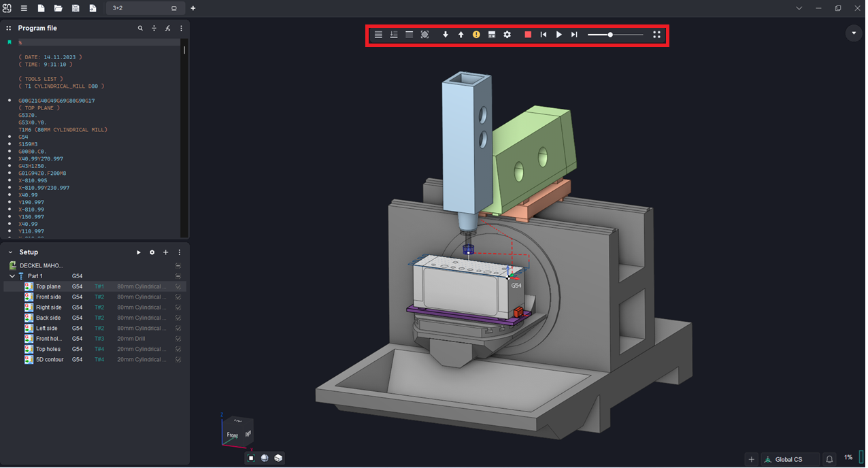This screenshot has height=468, width=868.
Task: Toggle checkbox for Top plane operation
Action: click(x=178, y=287)
